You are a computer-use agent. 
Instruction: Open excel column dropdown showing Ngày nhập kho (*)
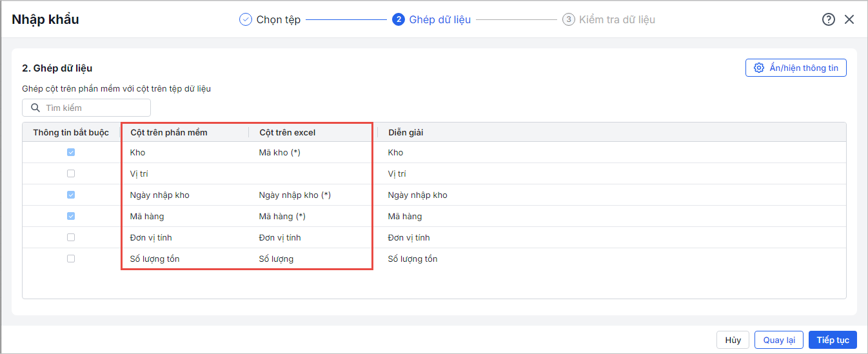pyautogui.click(x=313, y=195)
